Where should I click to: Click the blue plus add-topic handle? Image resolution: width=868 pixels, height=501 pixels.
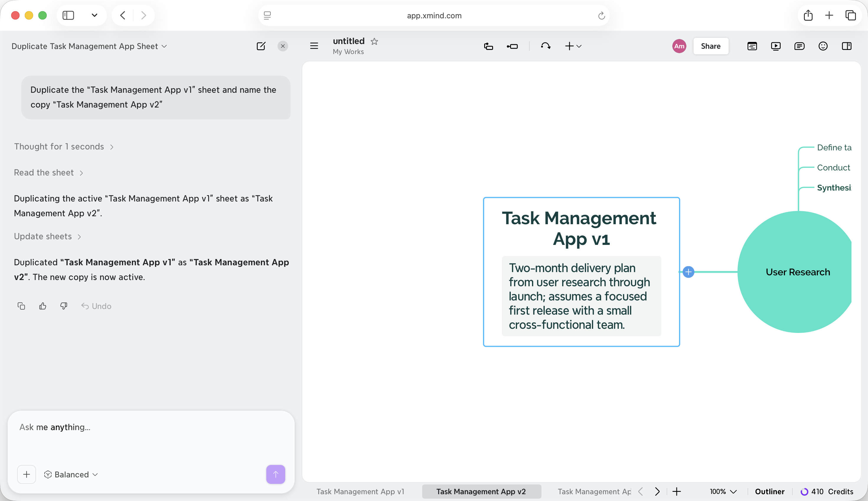688,272
